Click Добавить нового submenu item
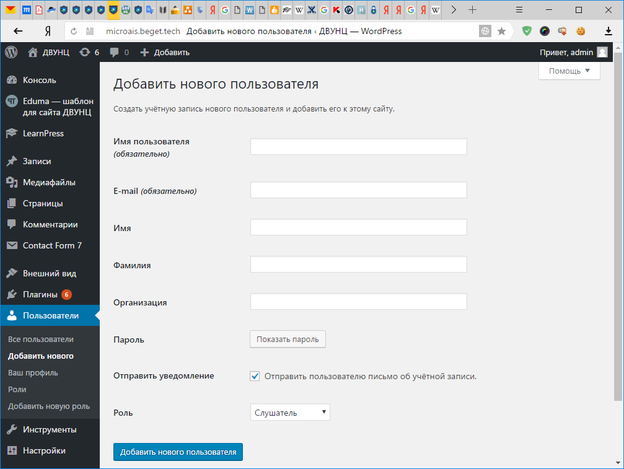Viewport: 624px width, 469px height. pos(41,356)
